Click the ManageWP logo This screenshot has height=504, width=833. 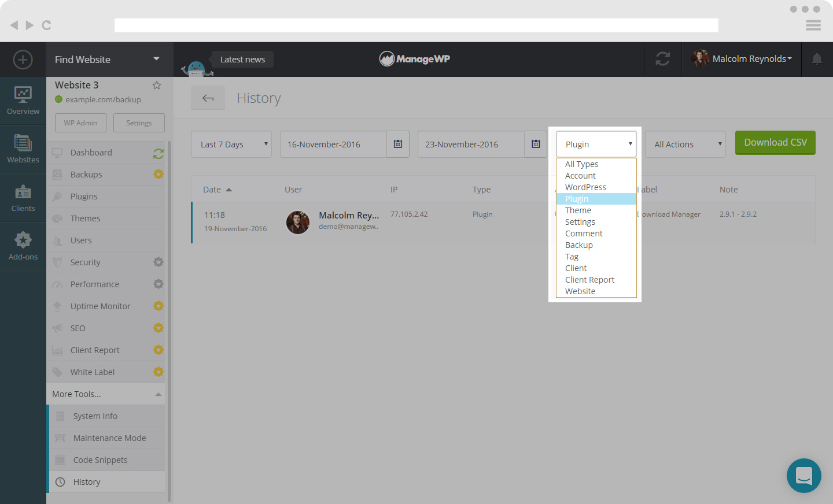click(415, 59)
